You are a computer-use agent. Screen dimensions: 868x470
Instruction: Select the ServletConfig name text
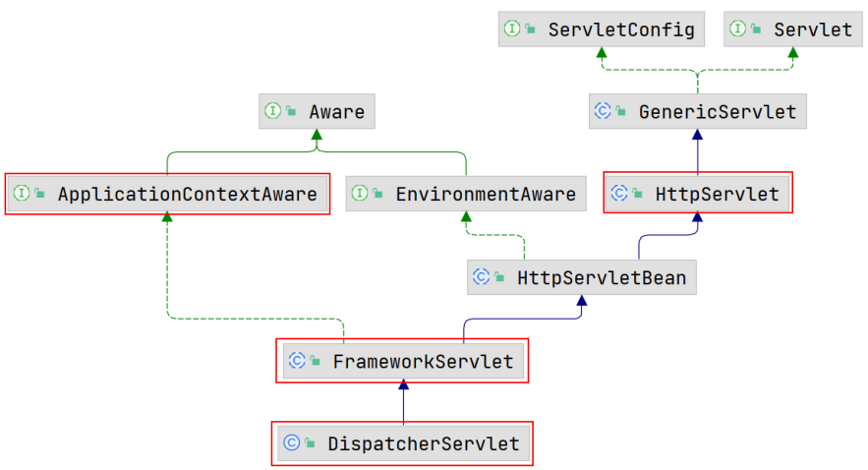pos(621,29)
